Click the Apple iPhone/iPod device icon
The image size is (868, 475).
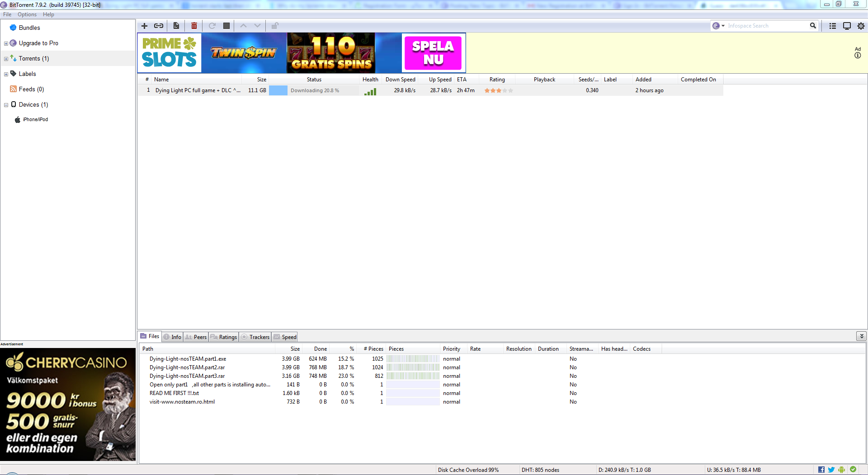tap(18, 120)
